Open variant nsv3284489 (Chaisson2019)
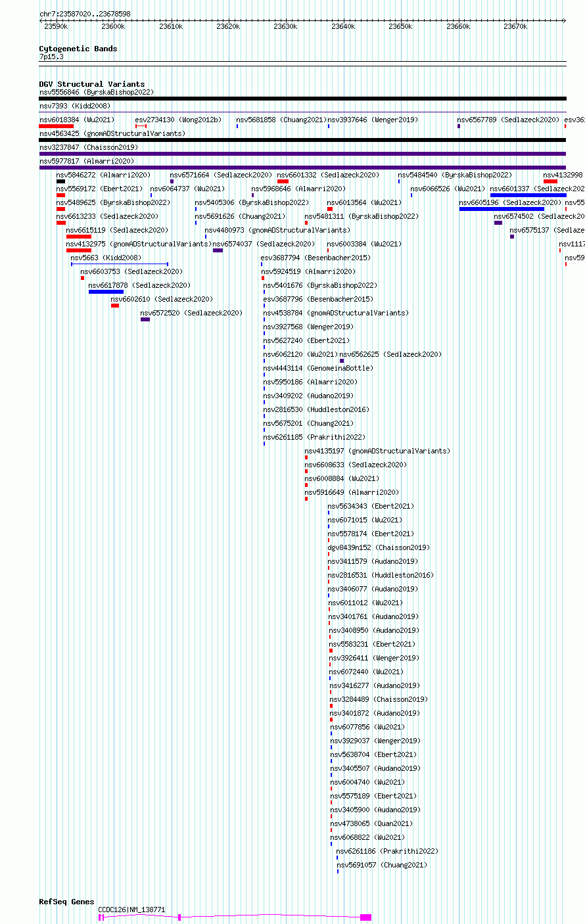 point(379,699)
